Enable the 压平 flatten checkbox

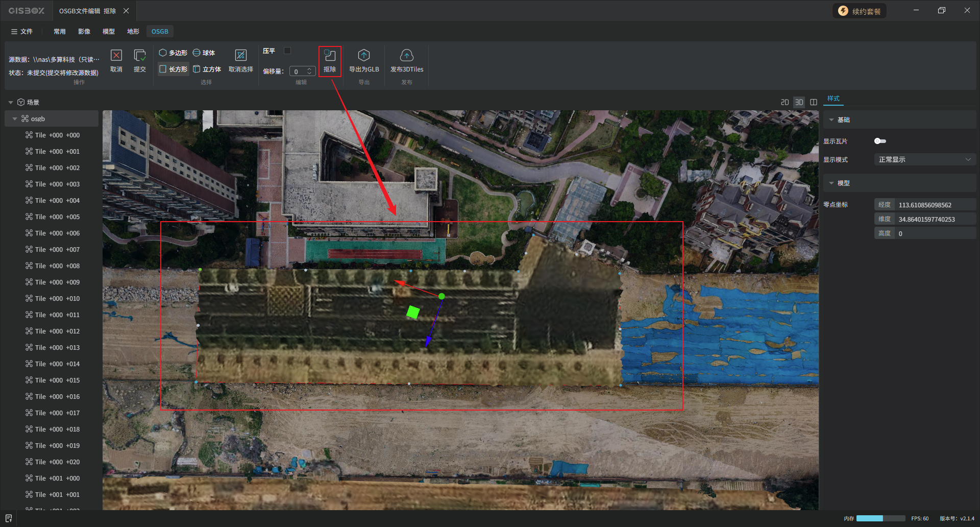(287, 51)
